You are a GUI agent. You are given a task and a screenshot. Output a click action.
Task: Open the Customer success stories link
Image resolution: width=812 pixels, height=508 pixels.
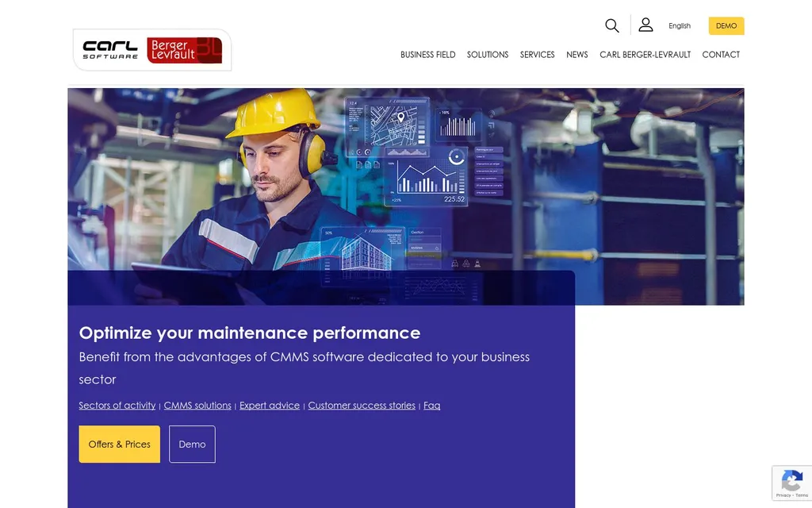click(362, 406)
